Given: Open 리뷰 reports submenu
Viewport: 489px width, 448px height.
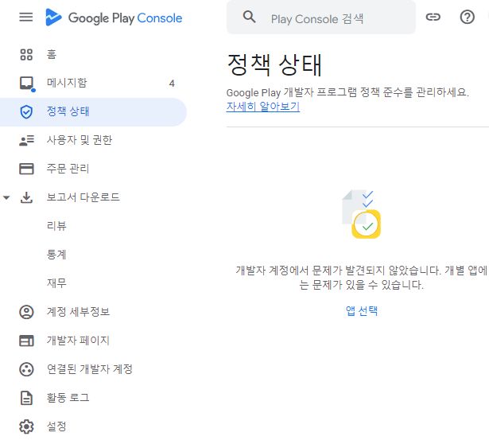Looking at the screenshot, I should [56, 226].
